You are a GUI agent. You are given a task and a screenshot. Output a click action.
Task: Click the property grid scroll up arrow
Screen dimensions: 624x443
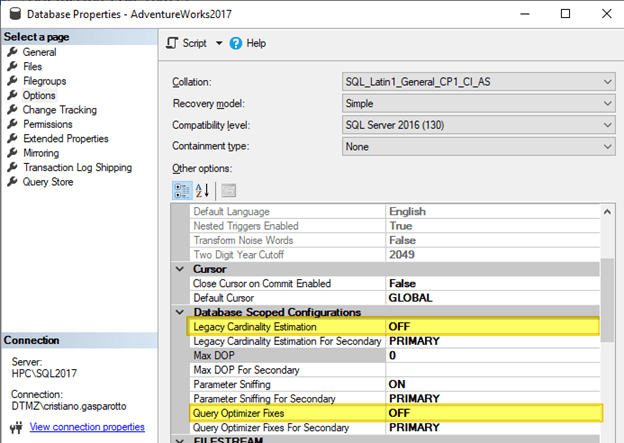point(607,212)
